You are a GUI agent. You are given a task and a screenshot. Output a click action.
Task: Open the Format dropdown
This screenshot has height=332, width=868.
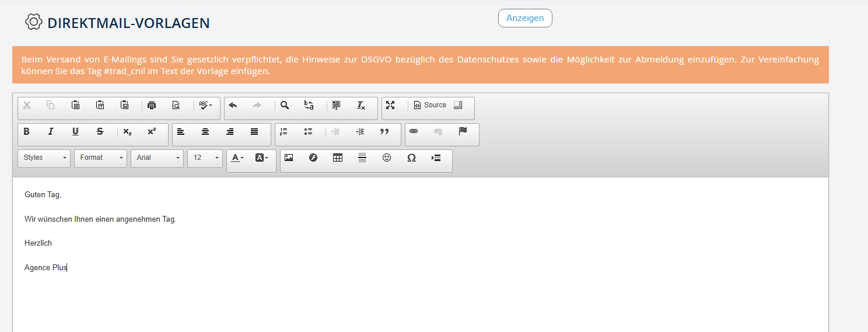point(100,158)
